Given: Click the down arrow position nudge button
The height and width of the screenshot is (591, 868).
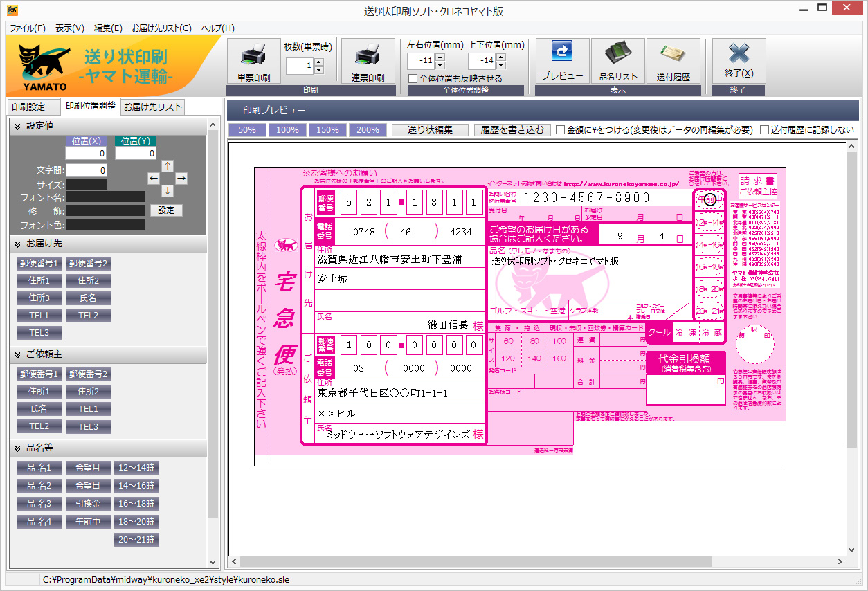Looking at the screenshot, I should coord(167,190).
